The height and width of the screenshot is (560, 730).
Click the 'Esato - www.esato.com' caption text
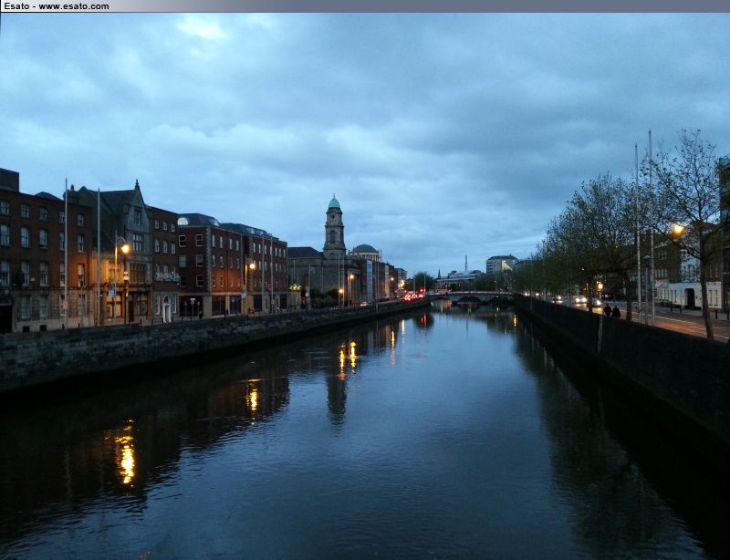coord(56,6)
